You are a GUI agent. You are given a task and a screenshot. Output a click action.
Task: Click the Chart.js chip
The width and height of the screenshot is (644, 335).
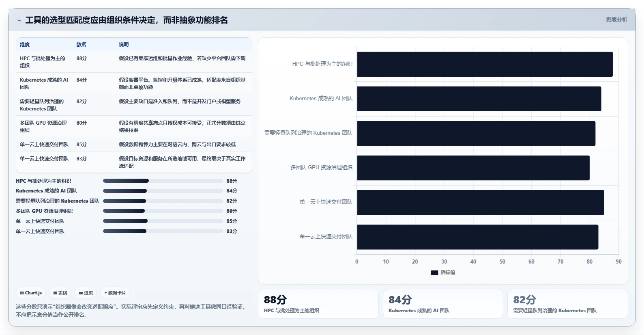(x=31, y=293)
